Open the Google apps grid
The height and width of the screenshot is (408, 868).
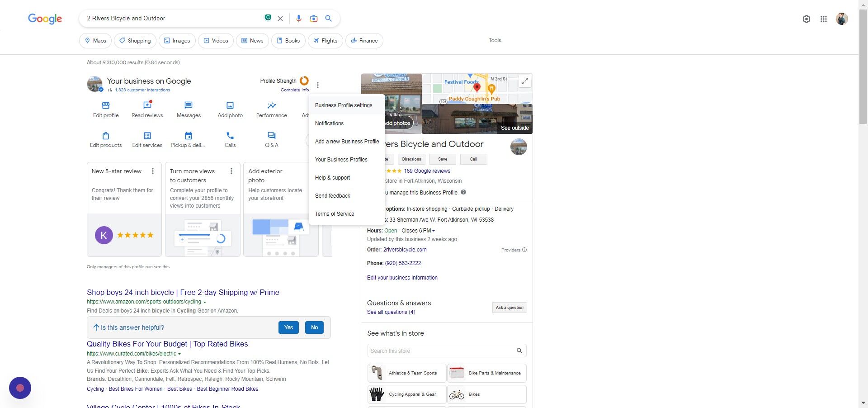click(824, 19)
